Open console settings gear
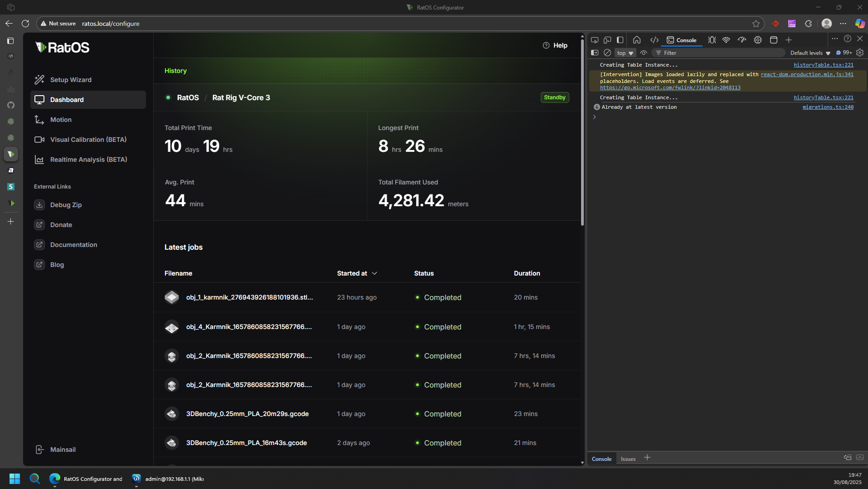 click(860, 53)
